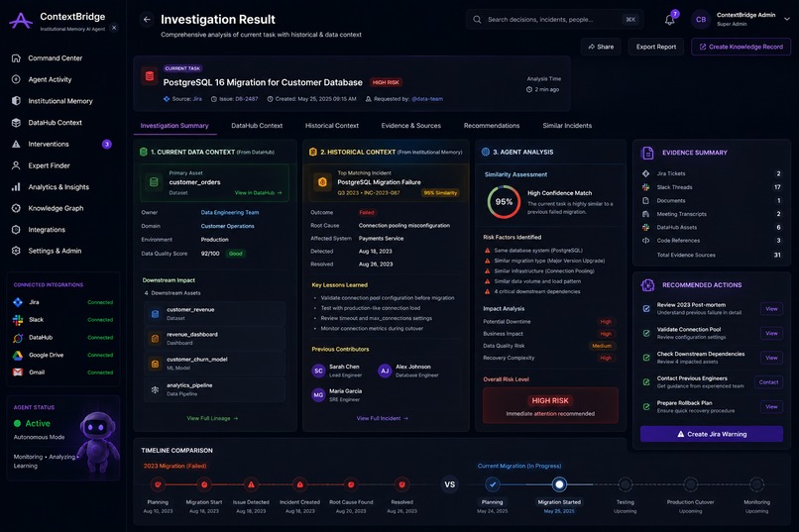Screen dimensions: 799x532
Task: Open the Slack Threads evidence row
Action: coord(712,187)
